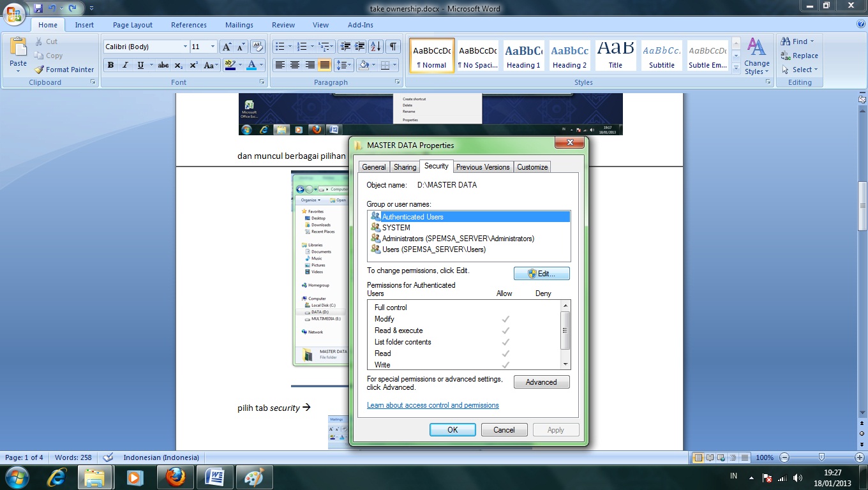Toggle underline formatting
868x490 pixels.
[140, 65]
